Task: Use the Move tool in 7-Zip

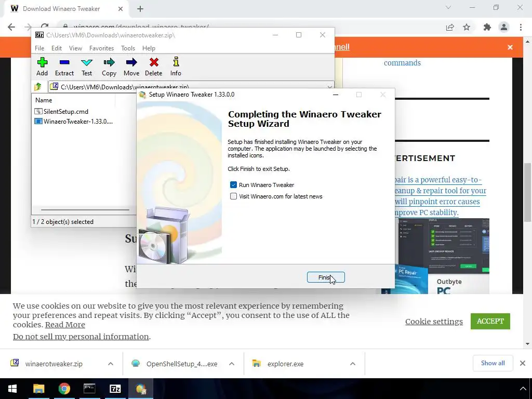Action: tap(131, 67)
